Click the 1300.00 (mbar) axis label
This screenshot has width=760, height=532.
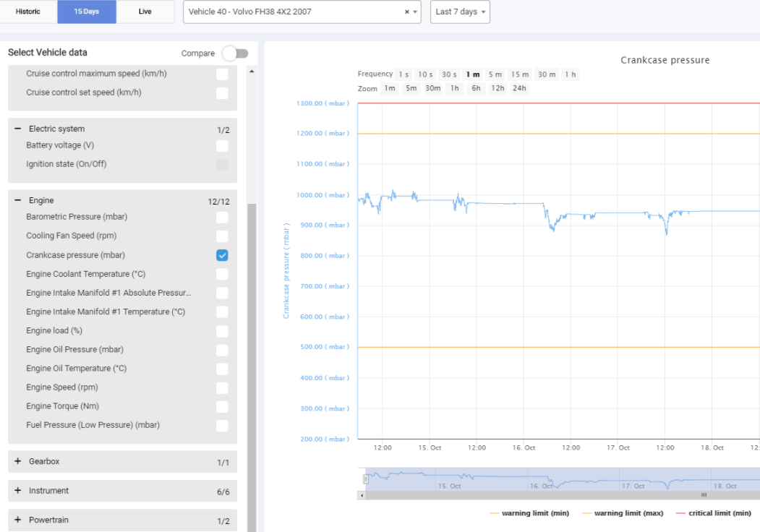click(323, 103)
